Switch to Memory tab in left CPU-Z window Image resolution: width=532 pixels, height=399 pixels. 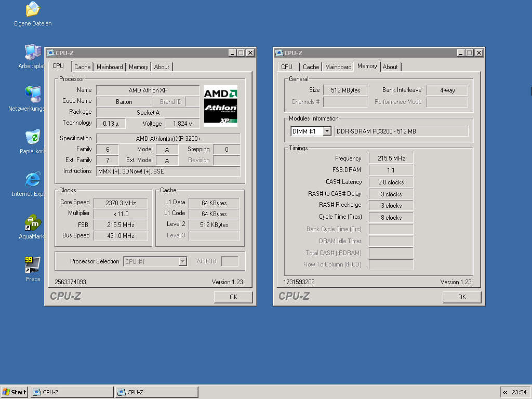[x=138, y=67]
